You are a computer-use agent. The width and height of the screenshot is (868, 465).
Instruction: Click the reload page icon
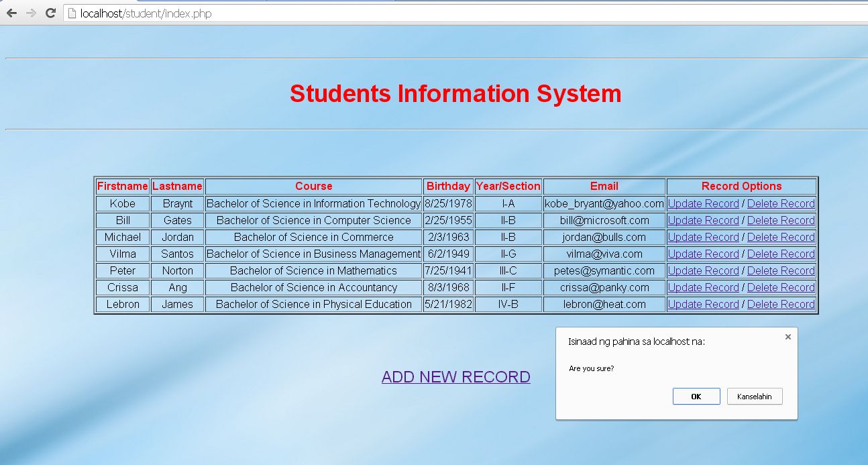coord(50,12)
